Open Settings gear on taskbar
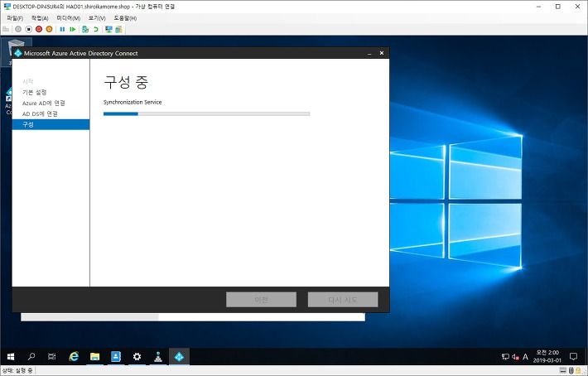Image resolution: width=588 pixels, height=376 pixels. tap(137, 356)
